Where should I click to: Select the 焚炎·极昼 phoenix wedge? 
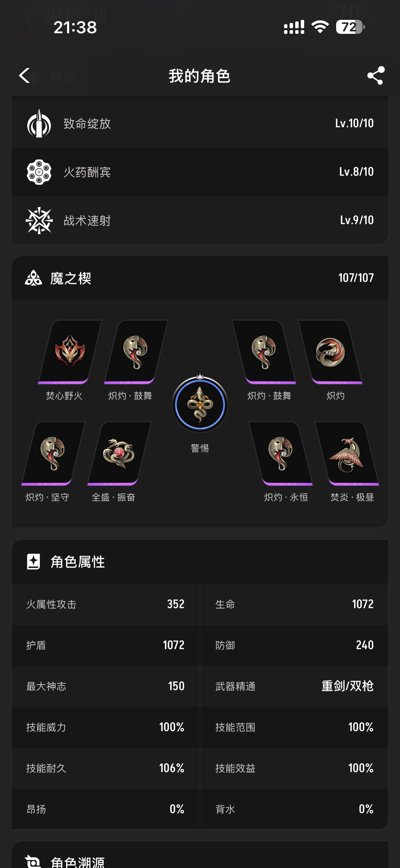coord(347,454)
